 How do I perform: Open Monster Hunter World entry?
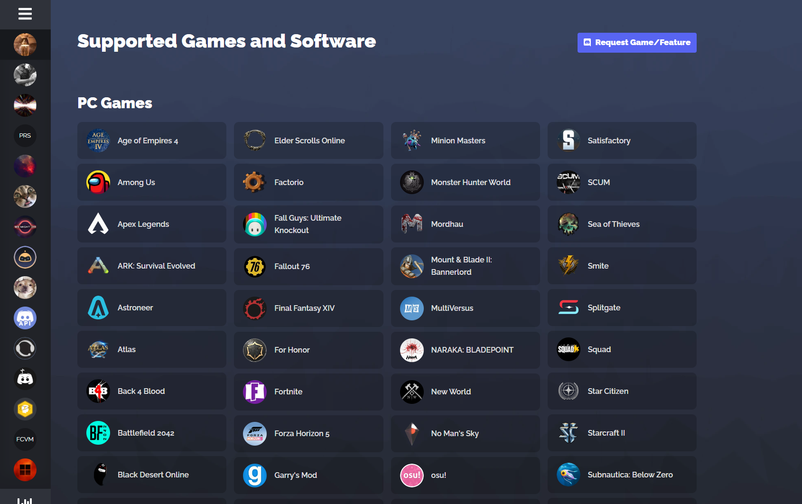pyautogui.click(x=465, y=182)
